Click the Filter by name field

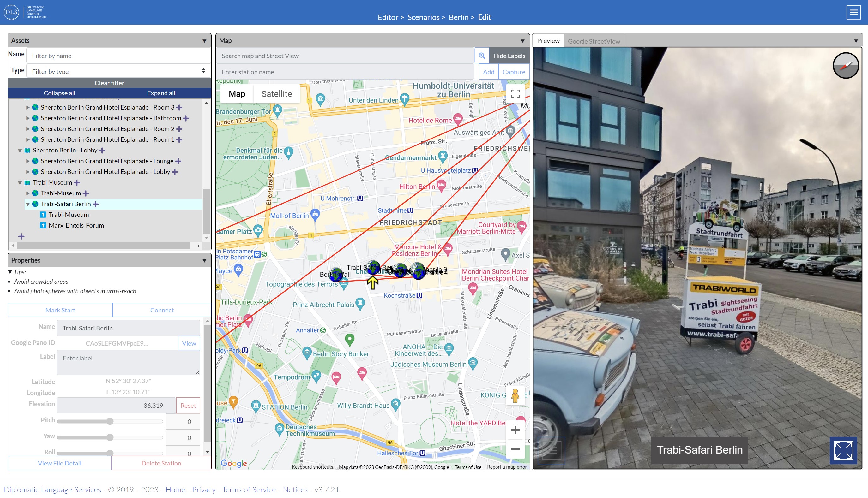118,56
